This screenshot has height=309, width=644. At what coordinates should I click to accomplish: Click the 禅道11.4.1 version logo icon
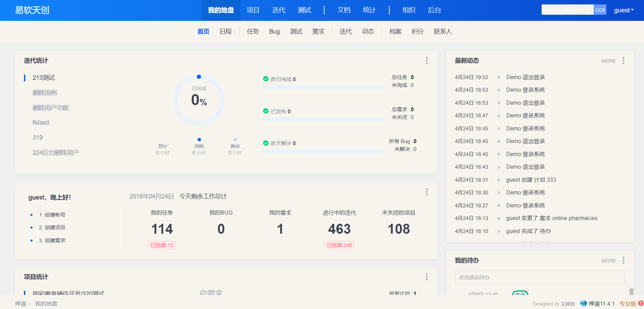click(583, 304)
